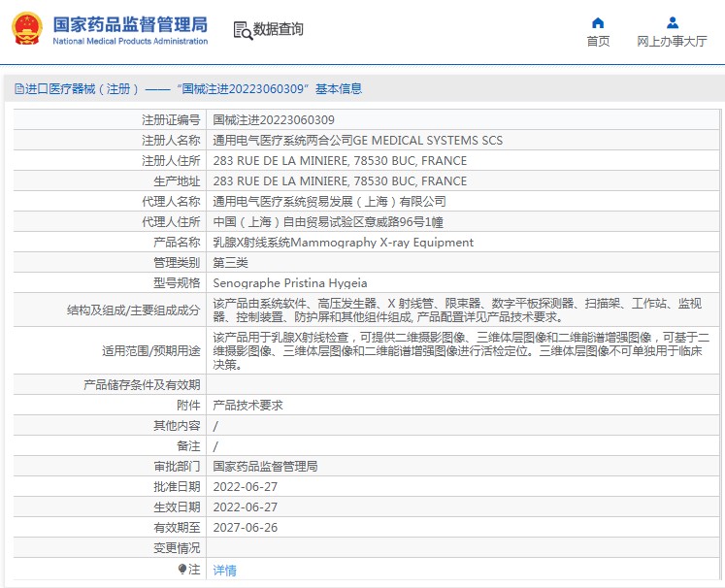
Task: Click the 注册人住所 address value
Action: (340, 161)
